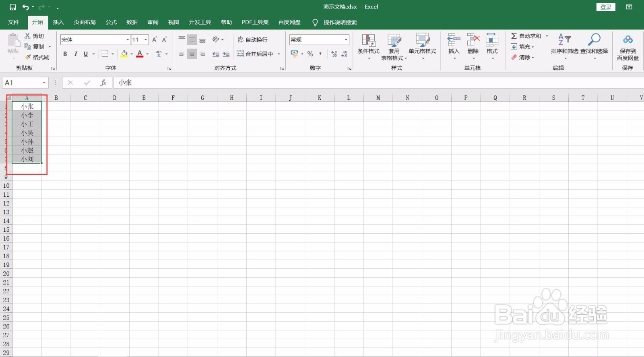Toggle Wrap Text (自动换行)
The width and height of the screenshot is (644, 357).
252,39
